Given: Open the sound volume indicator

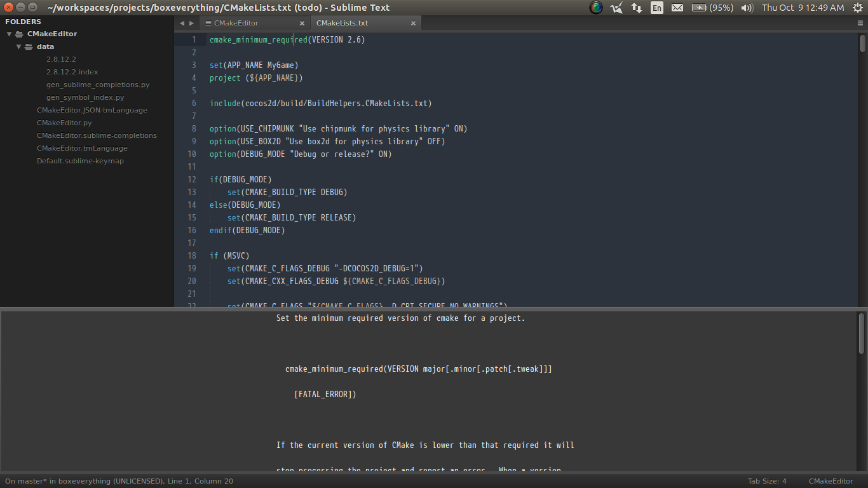Looking at the screenshot, I should coord(747,8).
